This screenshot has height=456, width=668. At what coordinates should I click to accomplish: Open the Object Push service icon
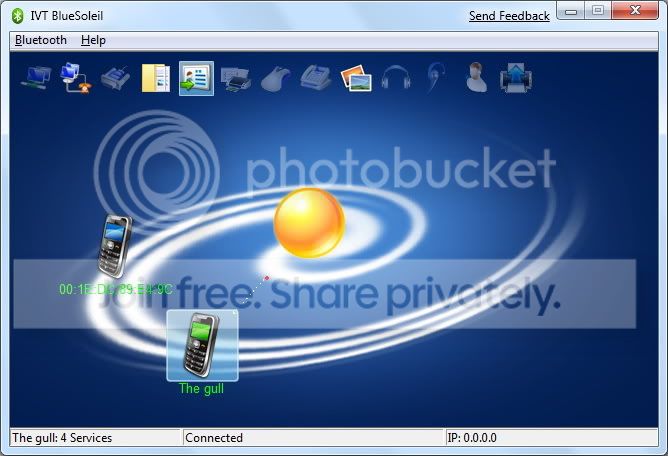(515, 78)
